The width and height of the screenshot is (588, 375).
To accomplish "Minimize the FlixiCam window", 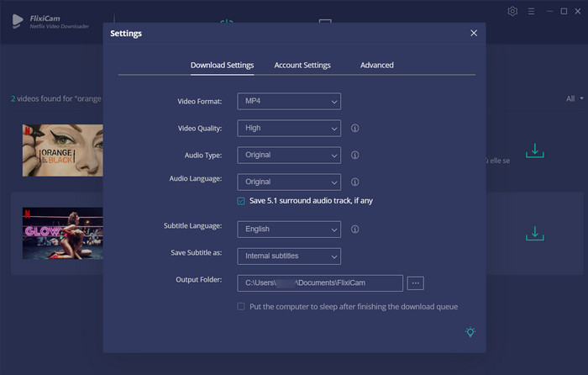I will (549, 11).
